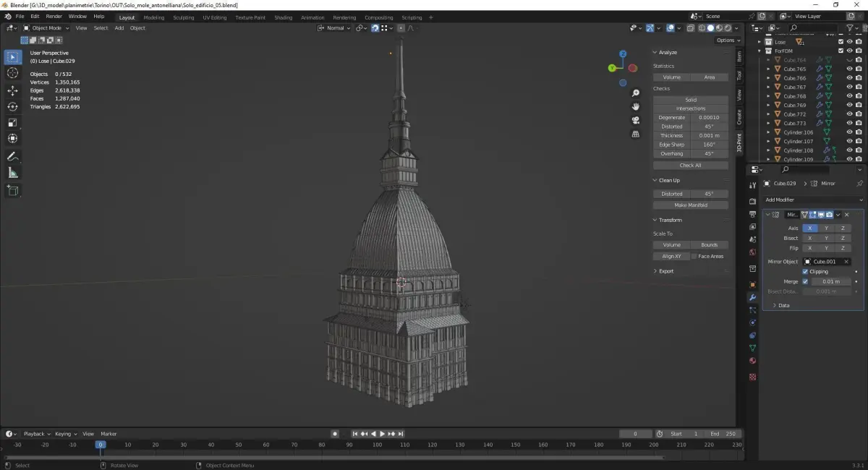Switch to the Sculpting workspace tab
This screenshot has width=868, height=470.
(183, 17)
